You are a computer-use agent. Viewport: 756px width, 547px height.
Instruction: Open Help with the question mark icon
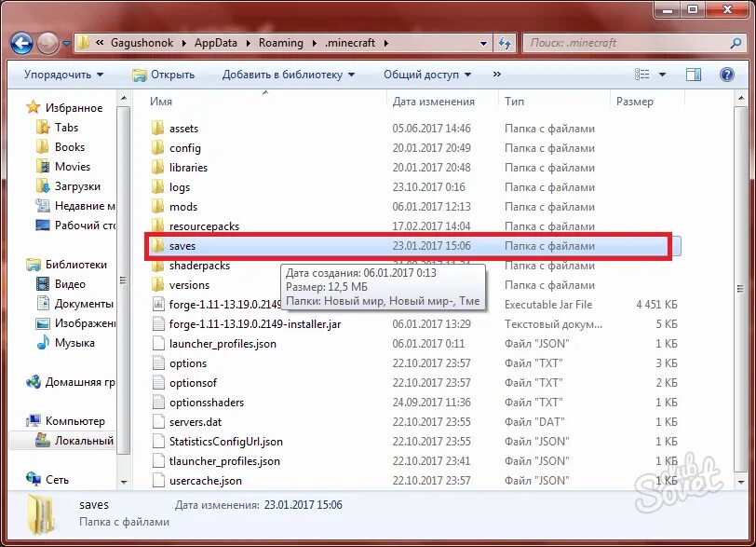(726, 75)
